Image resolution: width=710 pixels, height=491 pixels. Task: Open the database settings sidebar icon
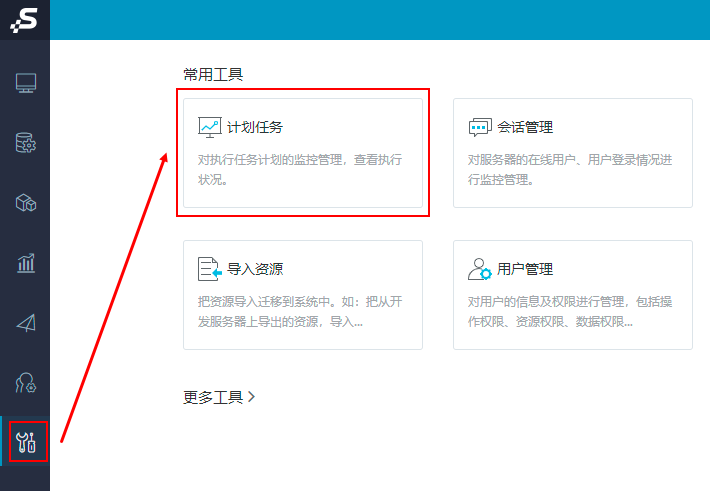(x=26, y=143)
